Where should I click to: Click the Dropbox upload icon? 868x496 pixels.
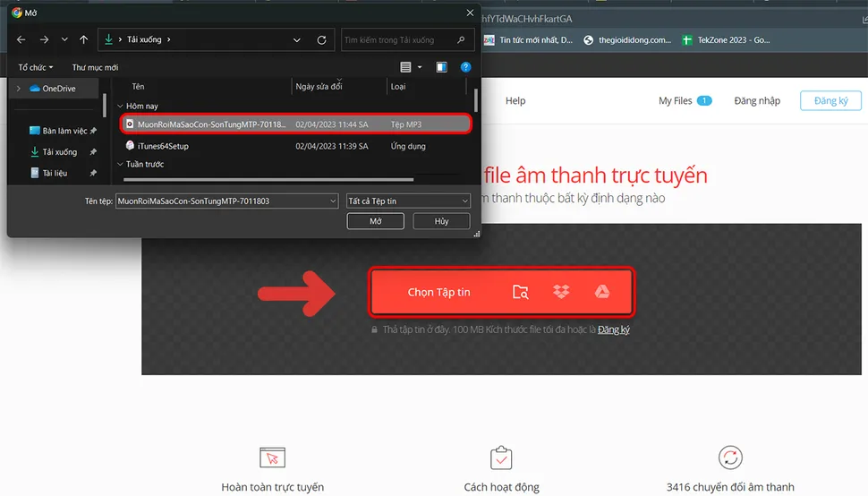(x=561, y=292)
